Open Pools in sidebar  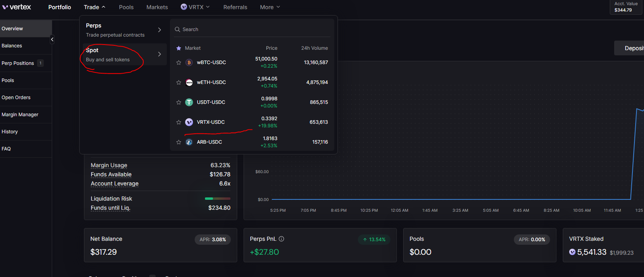tap(26, 80)
